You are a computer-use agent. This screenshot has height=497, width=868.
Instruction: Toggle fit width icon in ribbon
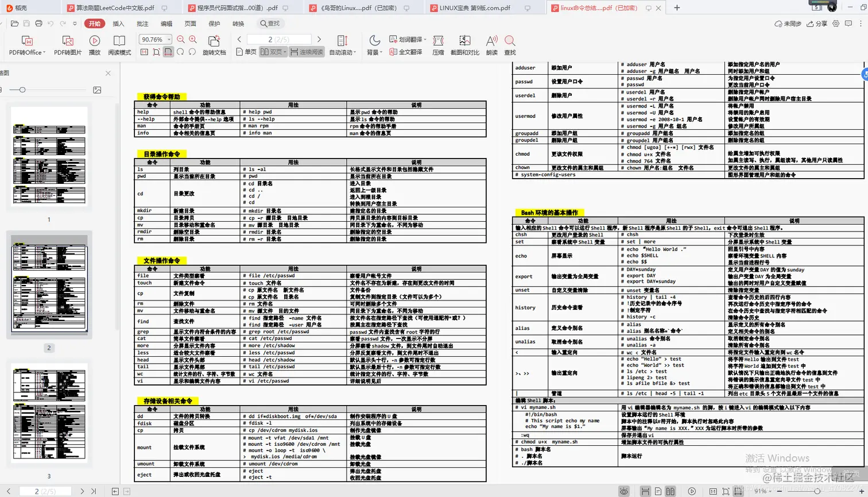(168, 52)
